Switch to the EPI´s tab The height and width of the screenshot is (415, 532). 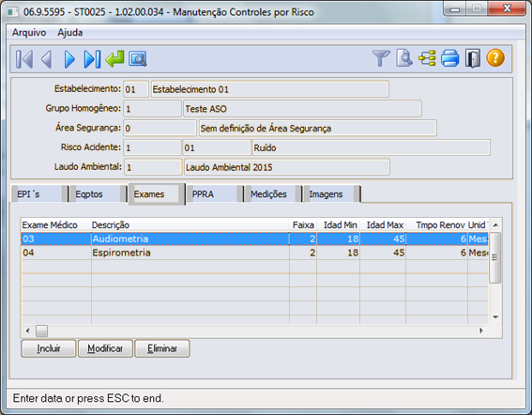pyautogui.click(x=39, y=194)
